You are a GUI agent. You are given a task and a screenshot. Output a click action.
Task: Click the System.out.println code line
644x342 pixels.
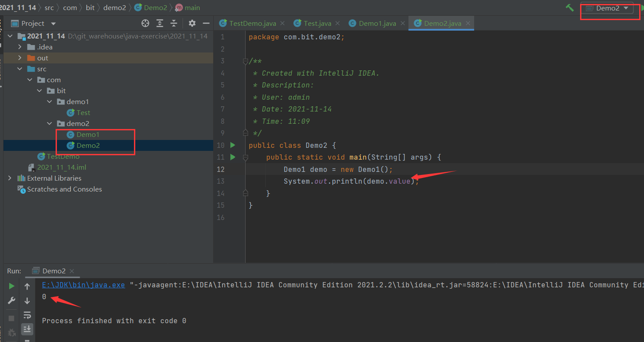pos(351,181)
